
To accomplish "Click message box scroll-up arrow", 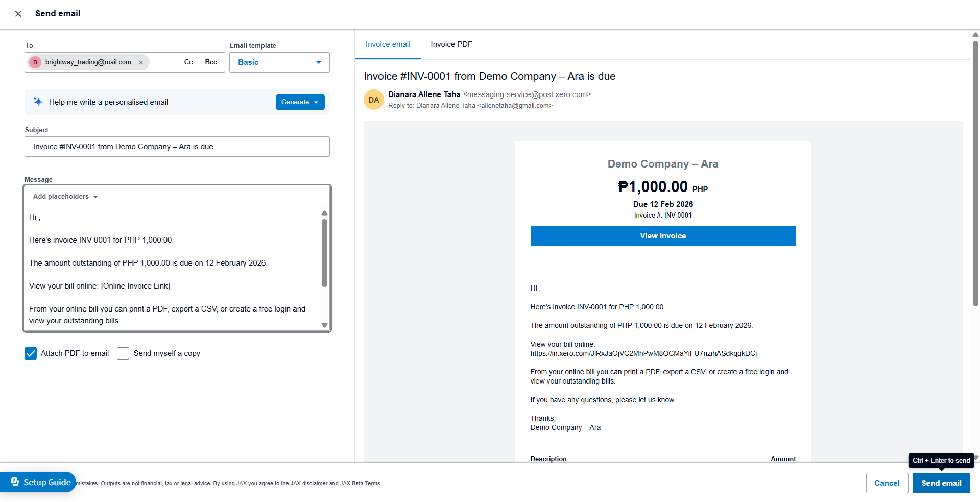I will pos(324,213).
